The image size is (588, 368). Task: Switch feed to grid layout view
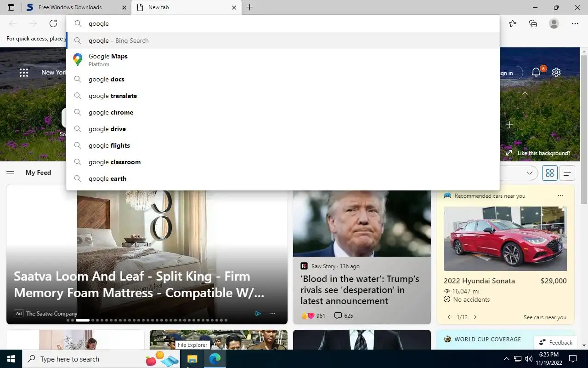tap(550, 173)
